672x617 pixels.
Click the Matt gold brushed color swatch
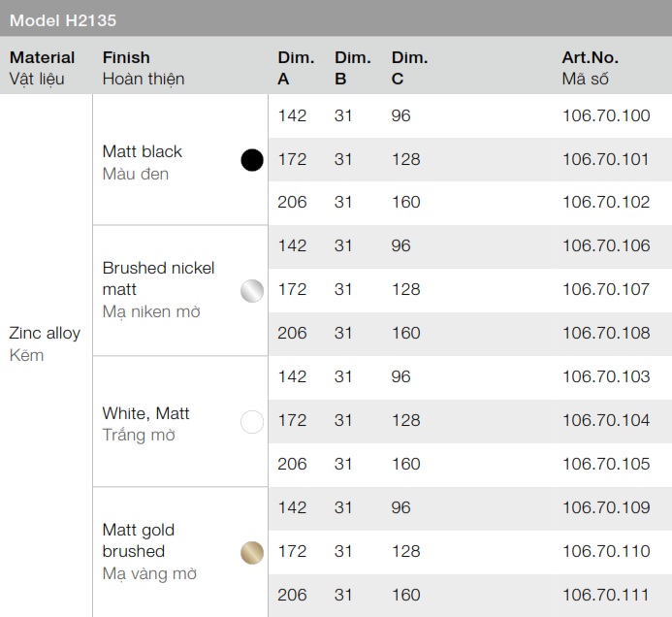(x=252, y=553)
